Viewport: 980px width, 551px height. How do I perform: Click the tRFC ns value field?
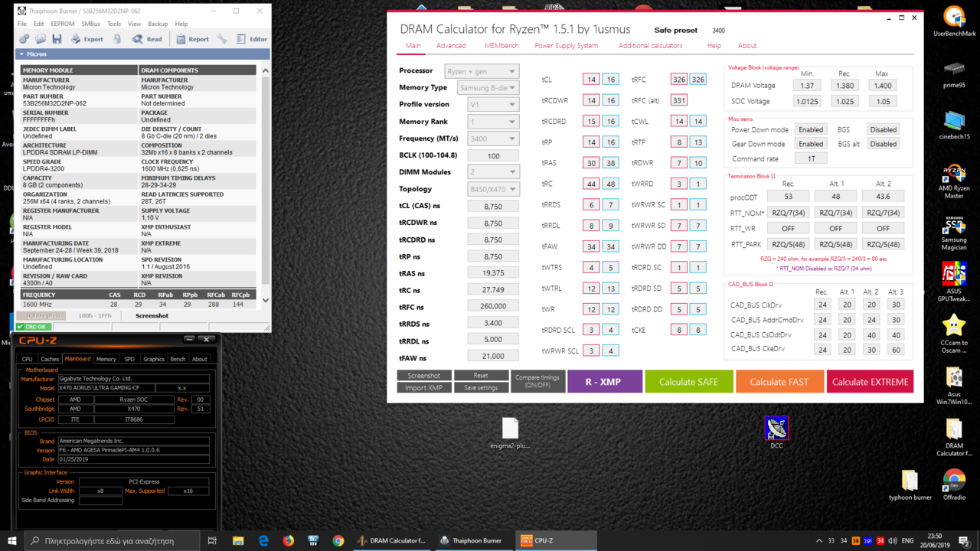tap(493, 306)
